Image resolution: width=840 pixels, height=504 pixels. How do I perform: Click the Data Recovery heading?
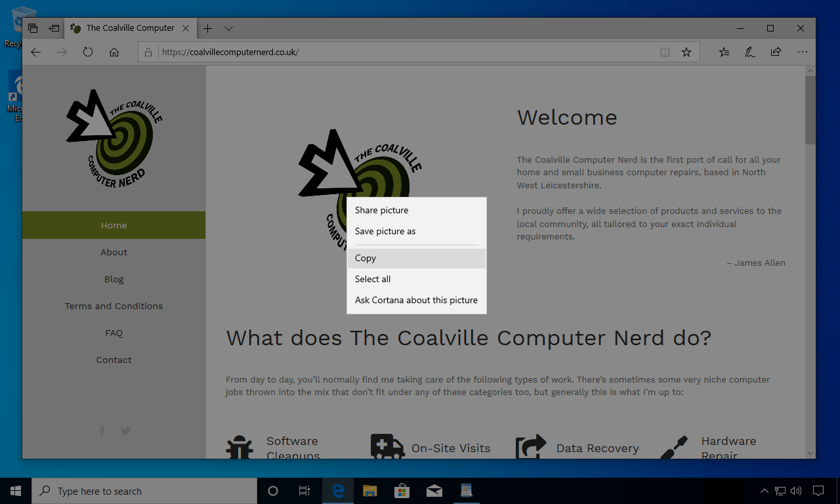(x=597, y=448)
